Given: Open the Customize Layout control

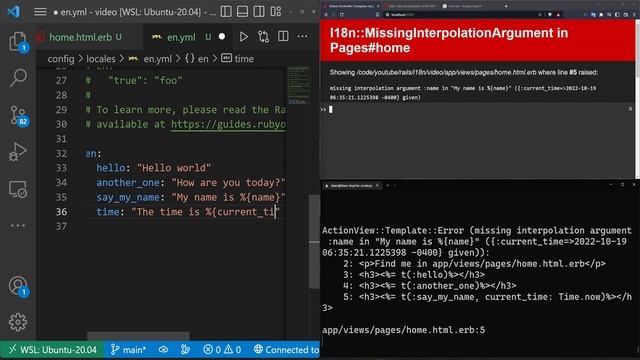Looking at the screenshot, I should click(x=276, y=11).
